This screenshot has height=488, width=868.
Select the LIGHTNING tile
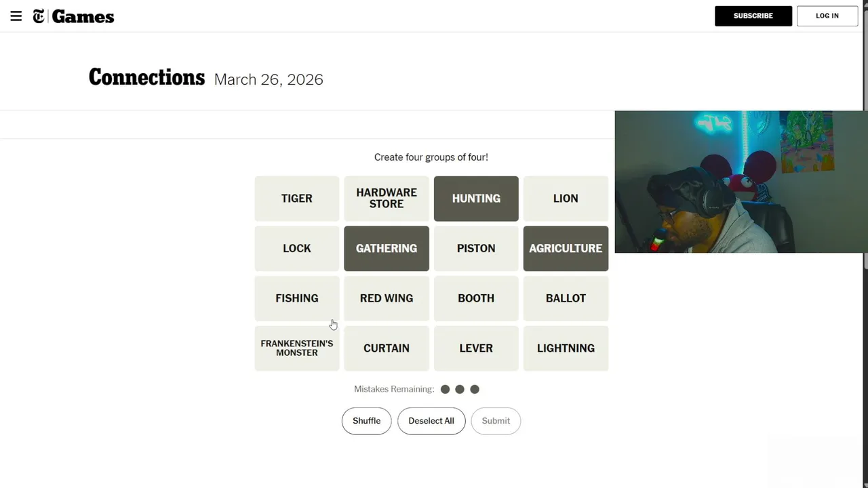[566, 348]
